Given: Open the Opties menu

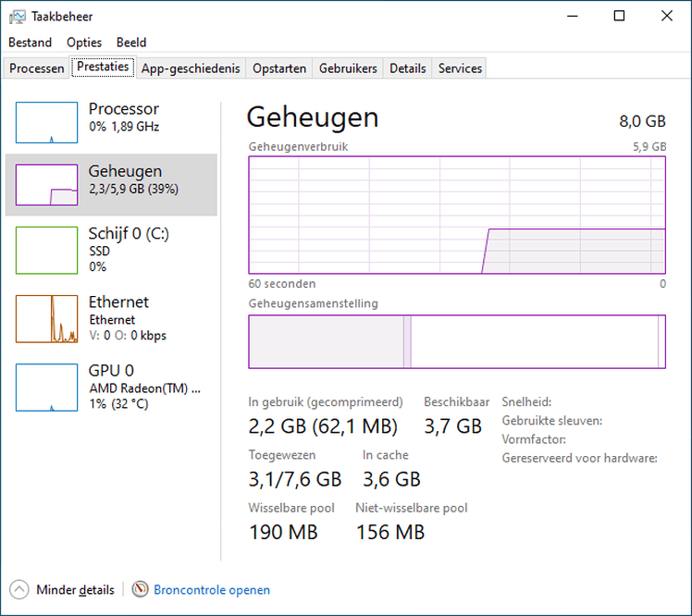Looking at the screenshot, I should coord(84,43).
